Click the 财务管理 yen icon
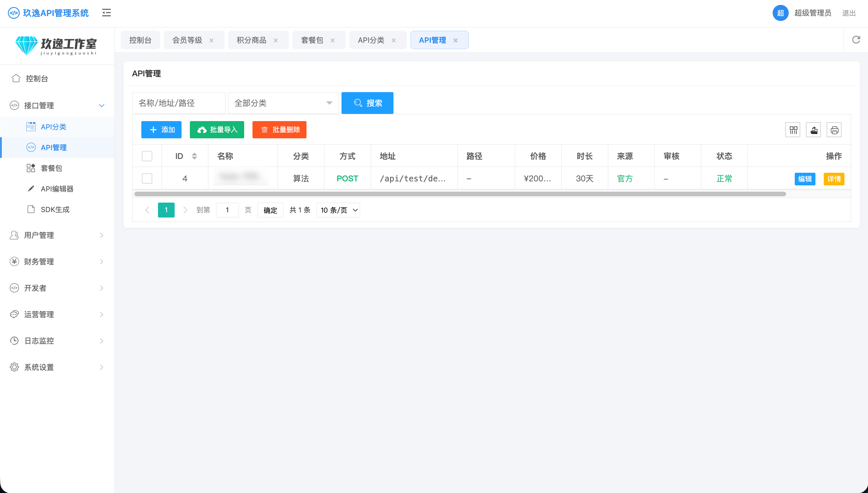The width and height of the screenshot is (868, 493). point(14,261)
